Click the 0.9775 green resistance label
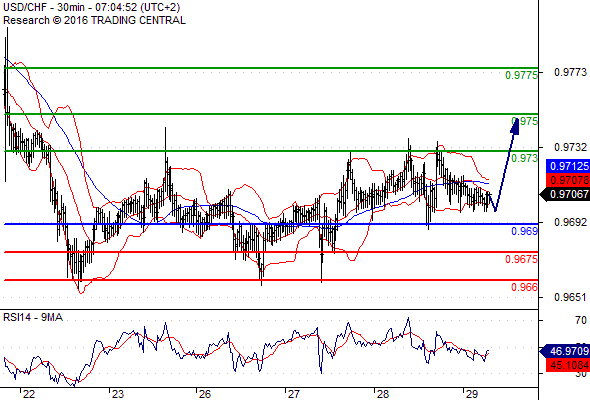Screen dimensions: 590x400 click(x=521, y=75)
